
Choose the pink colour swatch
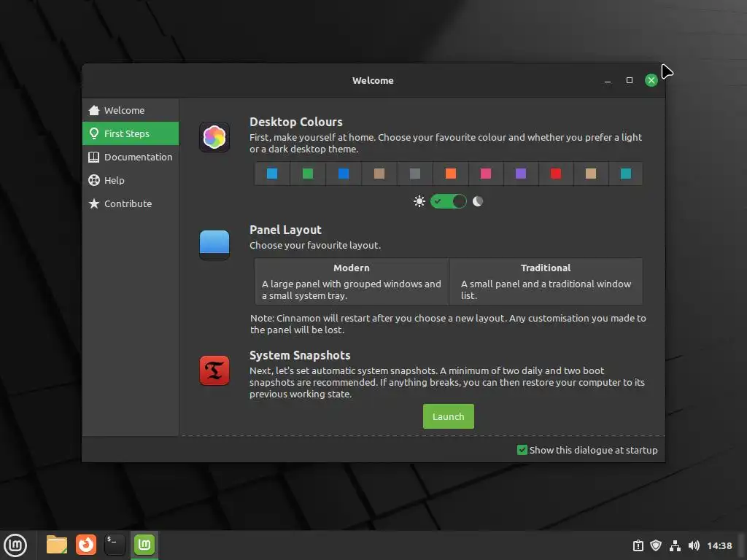[x=485, y=174]
